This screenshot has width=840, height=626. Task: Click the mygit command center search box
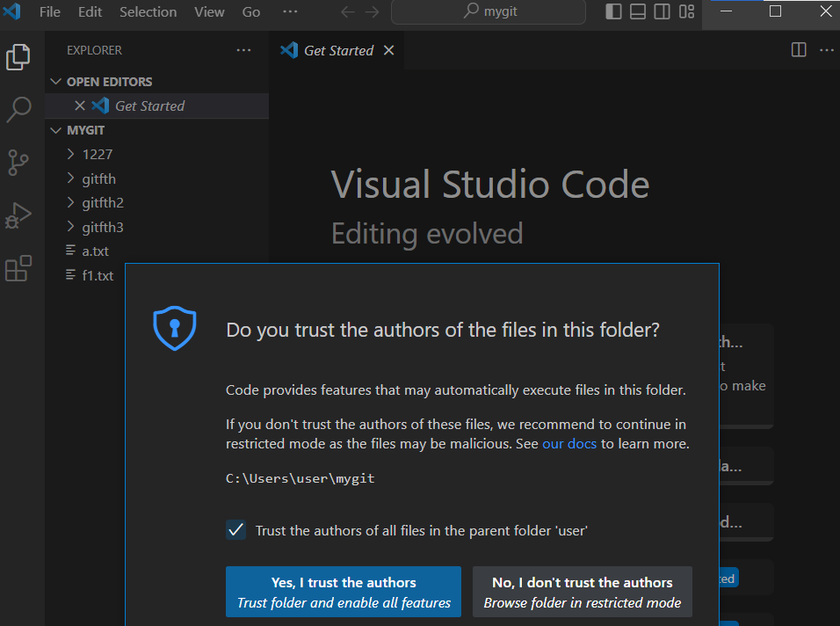click(489, 11)
